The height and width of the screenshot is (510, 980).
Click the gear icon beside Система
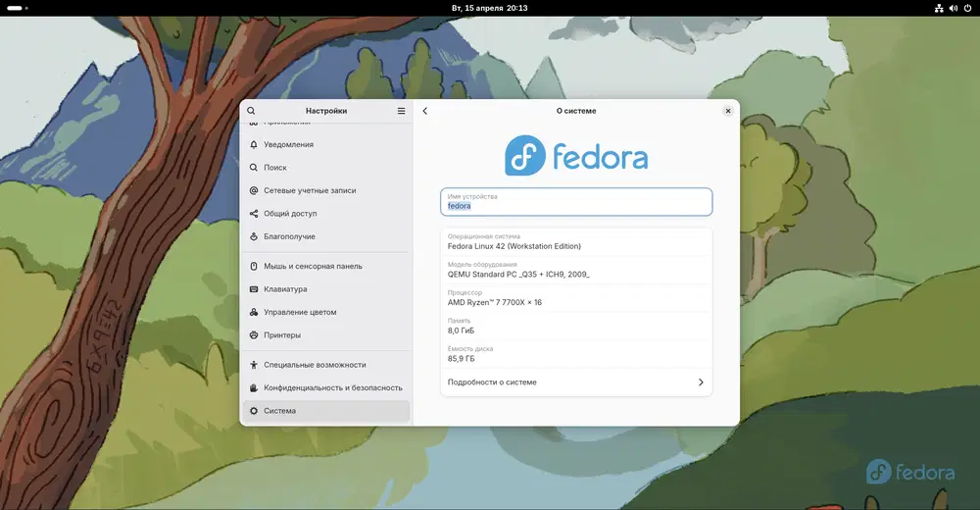pyautogui.click(x=254, y=411)
